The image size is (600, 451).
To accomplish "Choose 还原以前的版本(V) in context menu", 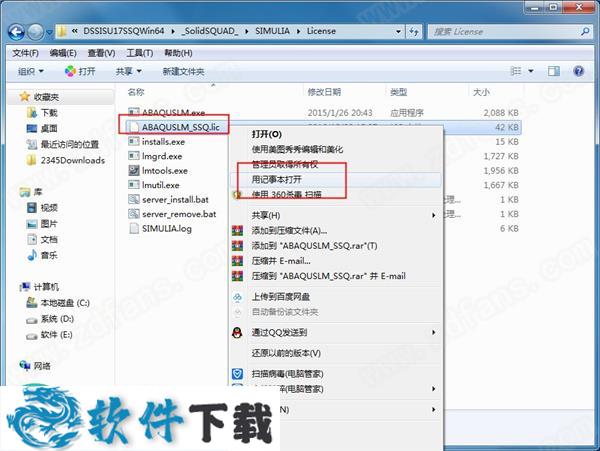I will (x=286, y=353).
